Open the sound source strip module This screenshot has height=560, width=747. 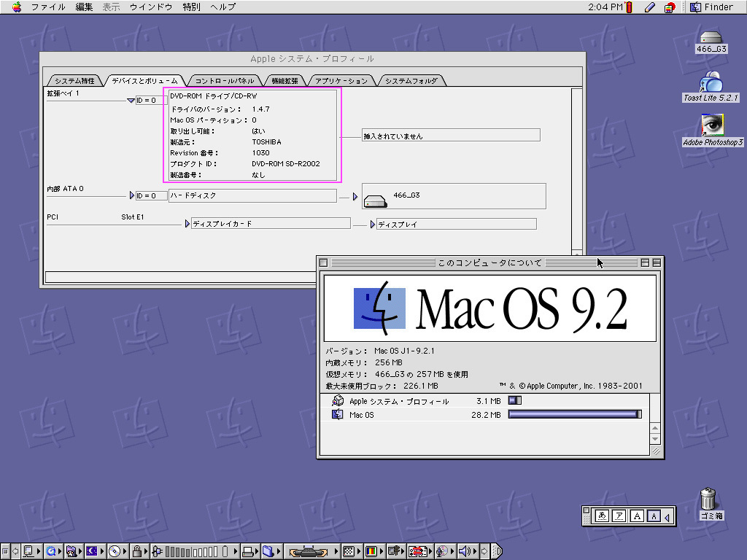(444, 551)
